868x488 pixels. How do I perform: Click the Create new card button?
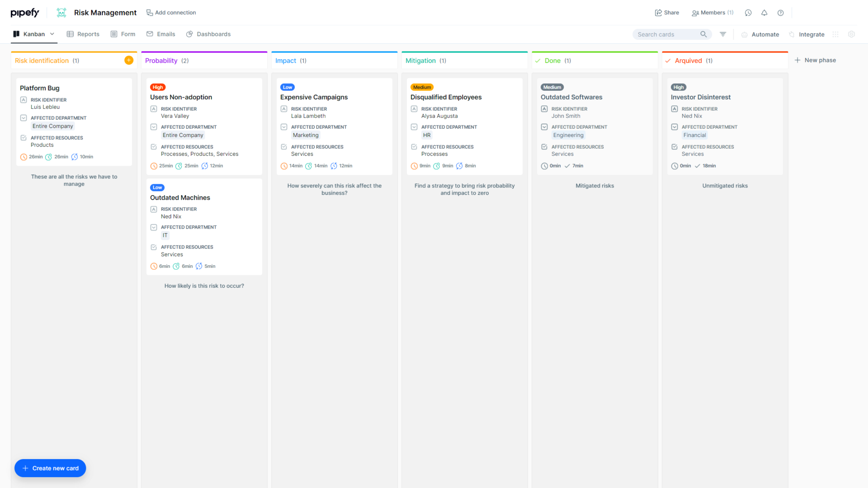click(x=50, y=468)
